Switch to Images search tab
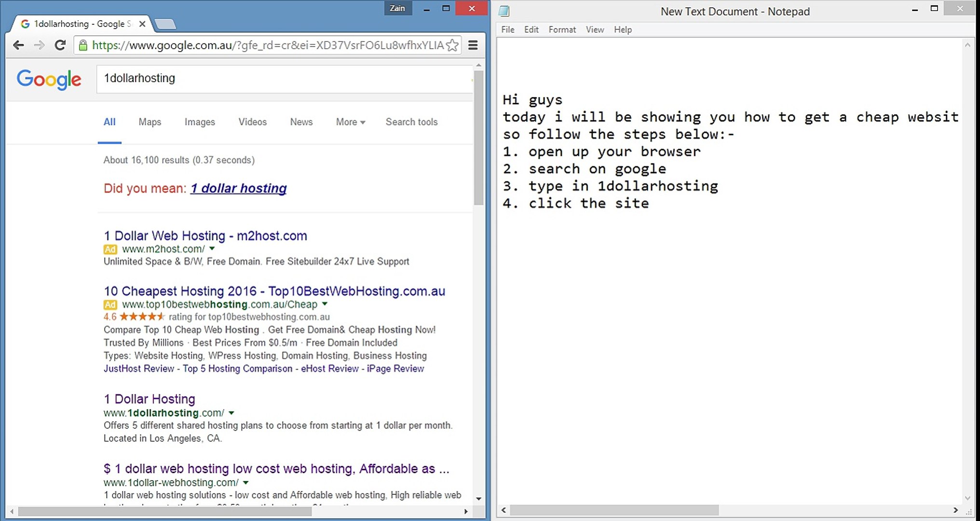The width and height of the screenshot is (980, 521). (x=200, y=122)
